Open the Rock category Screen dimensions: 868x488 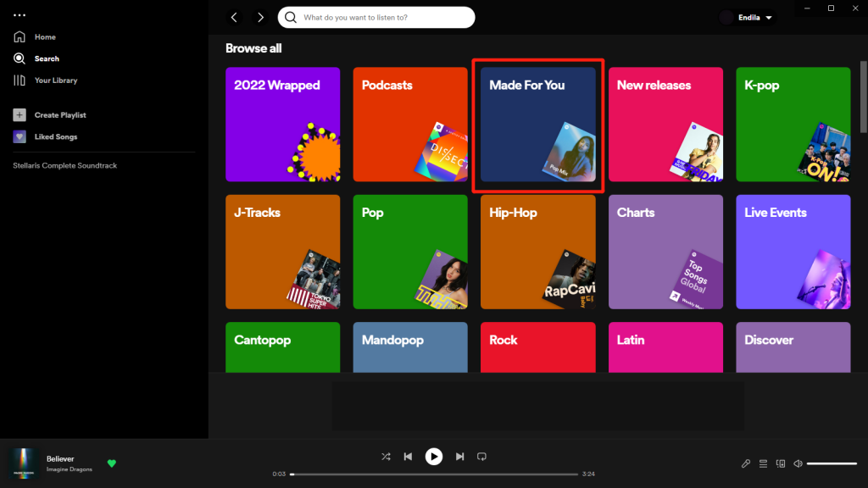[x=538, y=347]
